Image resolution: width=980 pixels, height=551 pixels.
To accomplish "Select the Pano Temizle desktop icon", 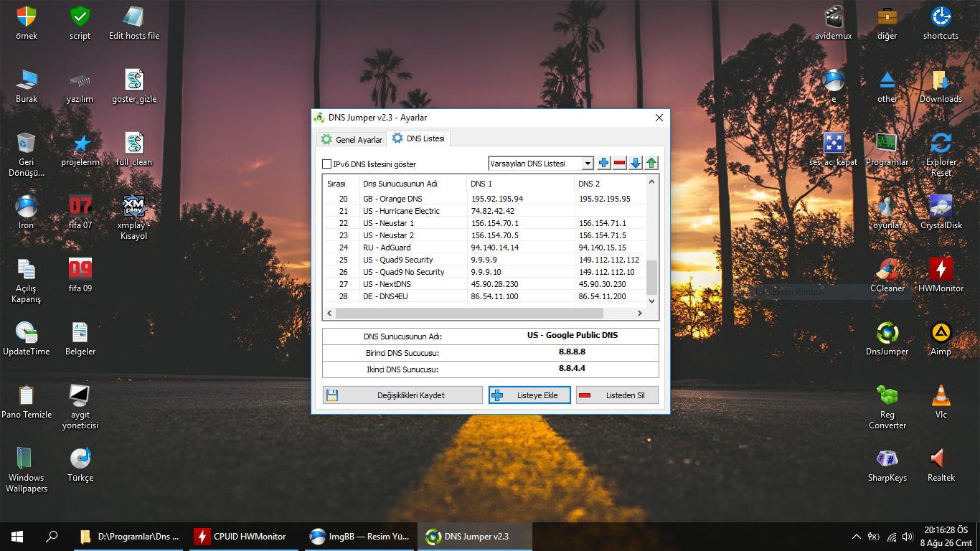I will (x=27, y=402).
